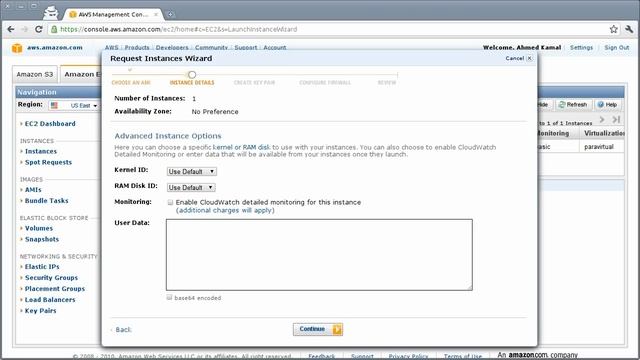
Task: Enable CloudWatch detailed monitoring checkbox
Action: click(x=170, y=202)
